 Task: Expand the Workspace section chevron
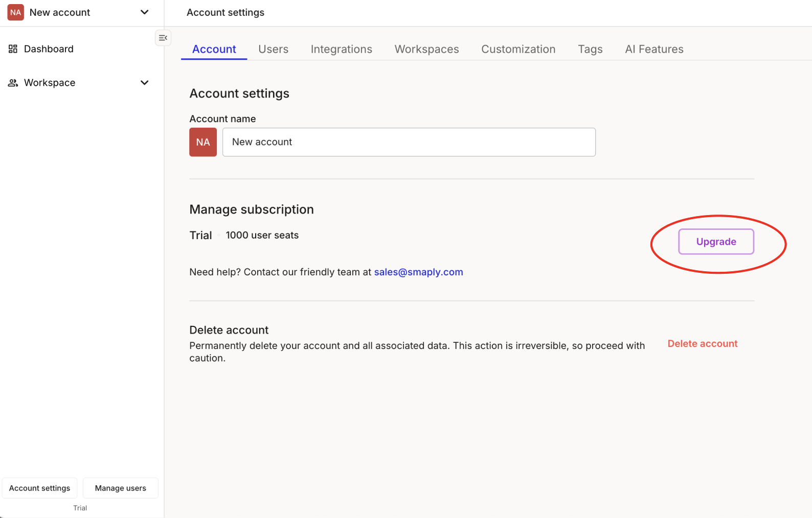tap(145, 83)
